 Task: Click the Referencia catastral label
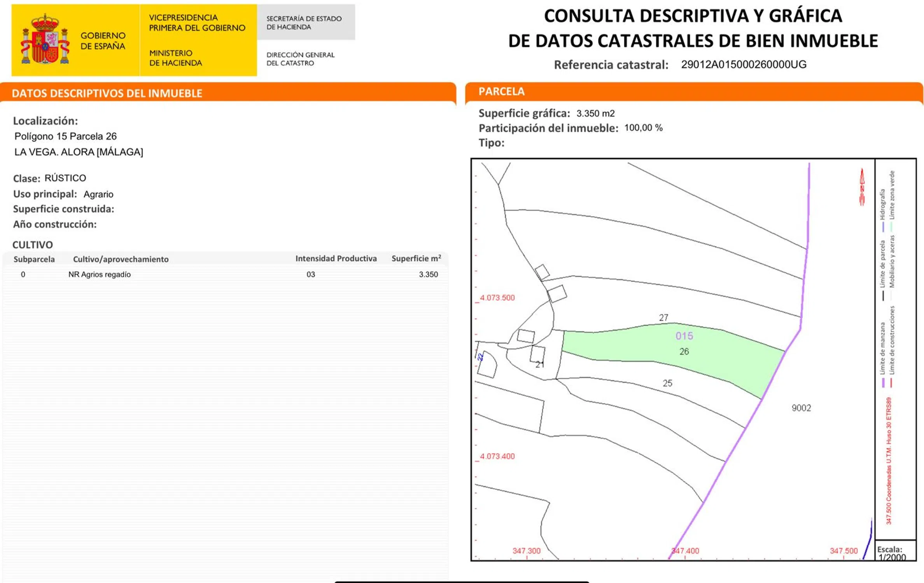(x=611, y=65)
